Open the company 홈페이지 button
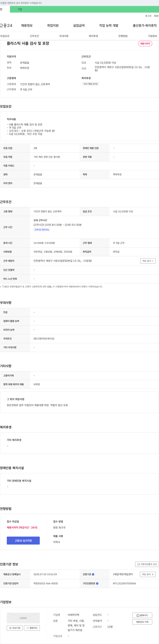The image size is (159, 644). (x=142, y=615)
